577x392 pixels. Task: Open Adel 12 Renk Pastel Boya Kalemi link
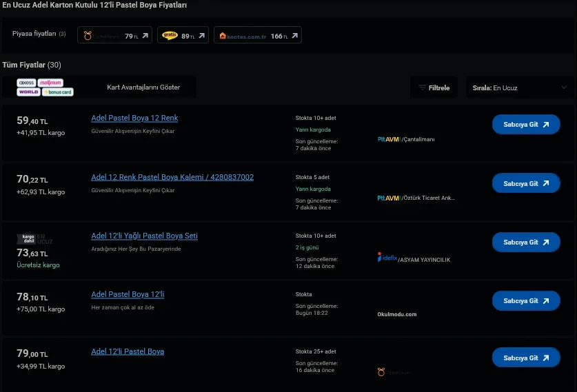(x=172, y=177)
